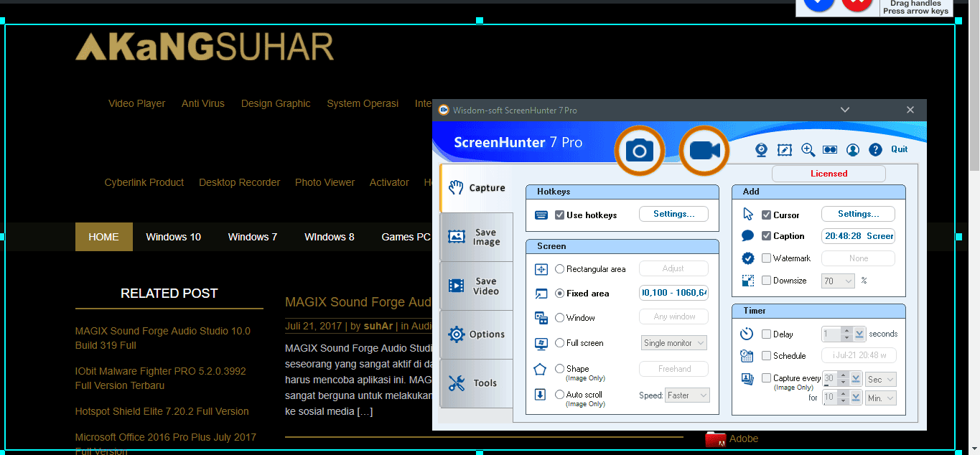
Task: Open Windows 10 in website navigation
Action: point(173,237)
